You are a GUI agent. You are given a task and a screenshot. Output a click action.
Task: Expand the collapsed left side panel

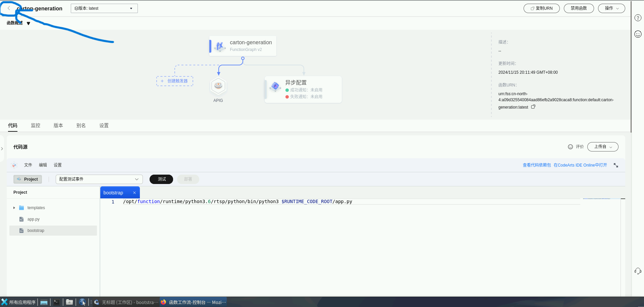coord(2,148)
